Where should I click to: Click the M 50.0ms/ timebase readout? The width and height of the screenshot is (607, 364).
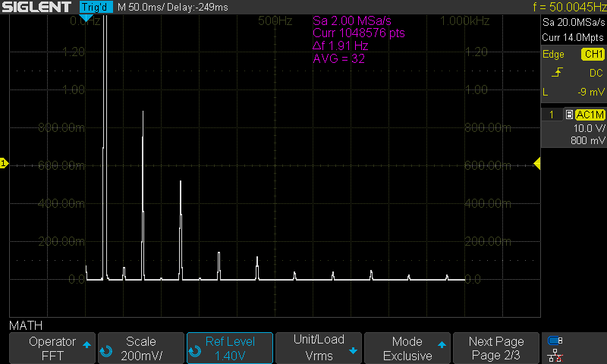(140, 7)
